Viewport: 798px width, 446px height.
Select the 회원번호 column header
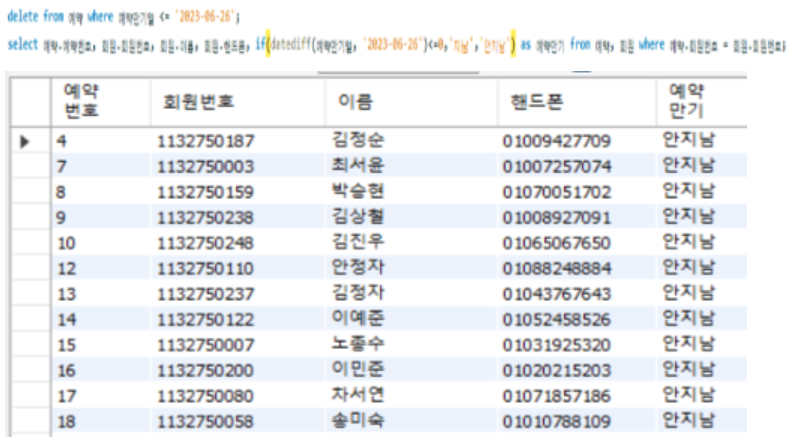[x=238, y=102]
